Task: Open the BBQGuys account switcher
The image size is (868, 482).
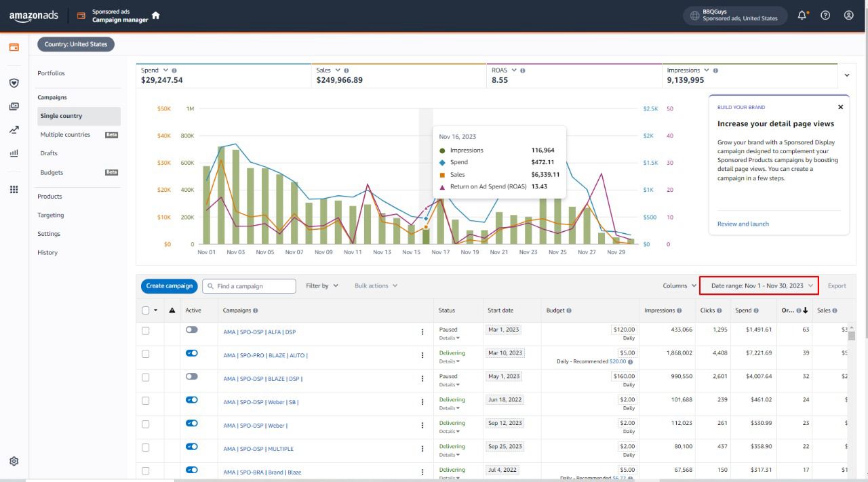Action: [x=735, y=16]
